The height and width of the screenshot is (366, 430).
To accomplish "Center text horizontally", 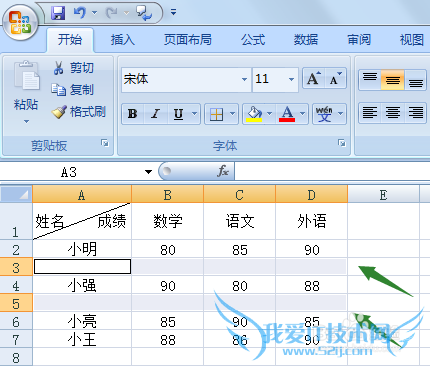I will click(393, 113).
